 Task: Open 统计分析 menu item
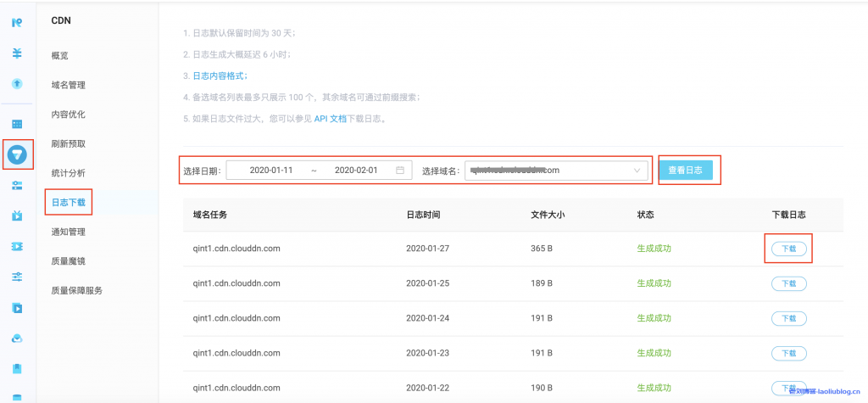point(69,173)
